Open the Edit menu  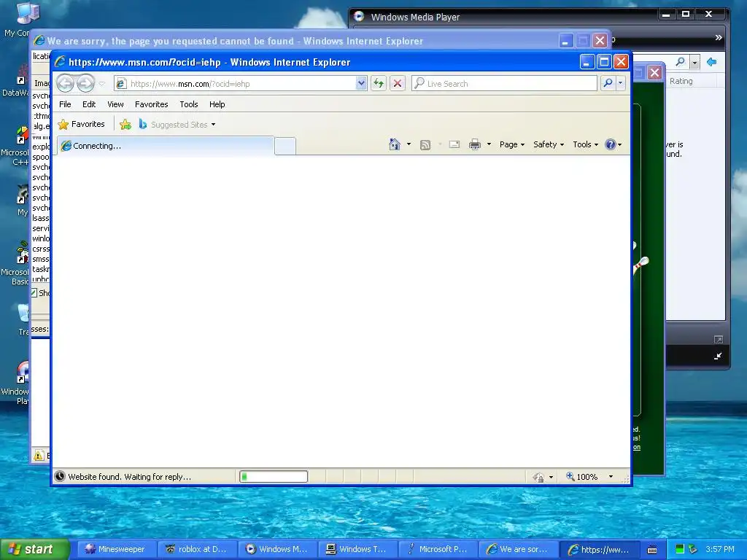click(x=89, y=104)
